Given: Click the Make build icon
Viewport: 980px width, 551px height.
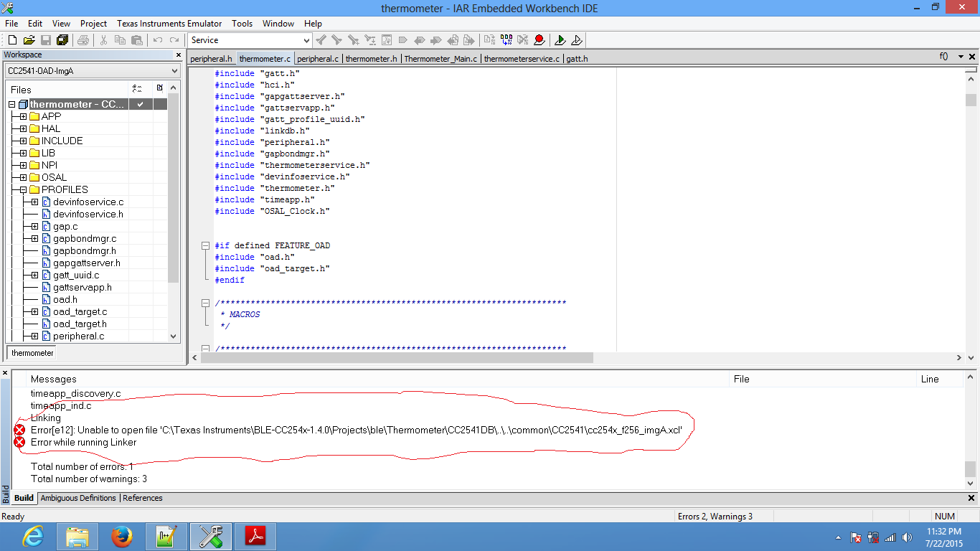Looking at the screenshot, I should (x=507, y=40).
